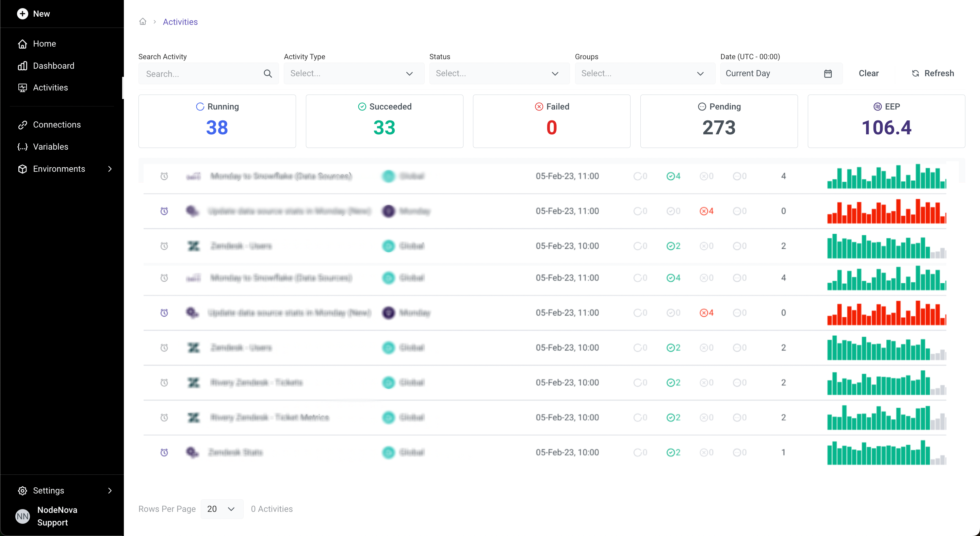Select the Pending status card

pos(719,121)
